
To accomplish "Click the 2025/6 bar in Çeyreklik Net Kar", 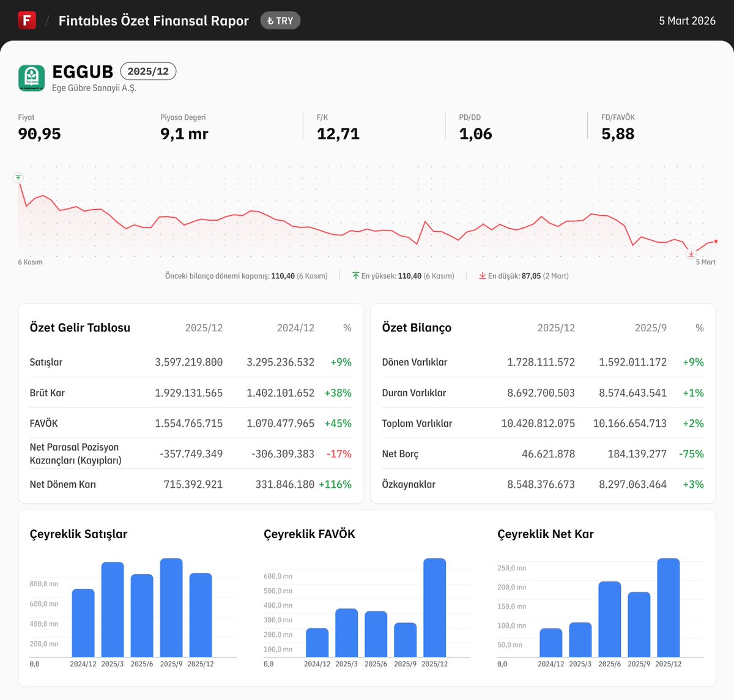I will (x=610, y=619).
